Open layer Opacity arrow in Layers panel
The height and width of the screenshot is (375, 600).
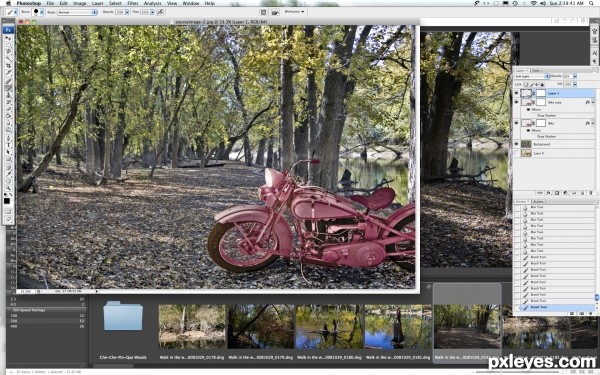click(x=575, y=77)
